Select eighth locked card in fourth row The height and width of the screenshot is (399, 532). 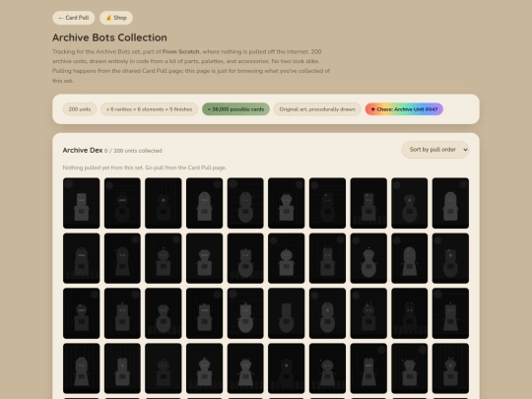tap(368, 368)
